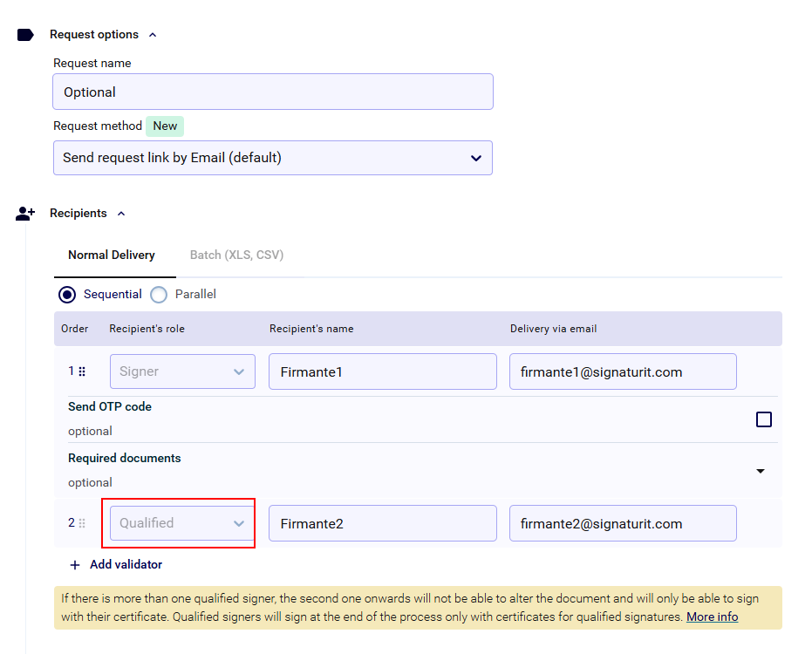Click drag handle icon for recipient 2

click(x=82, y=523)
